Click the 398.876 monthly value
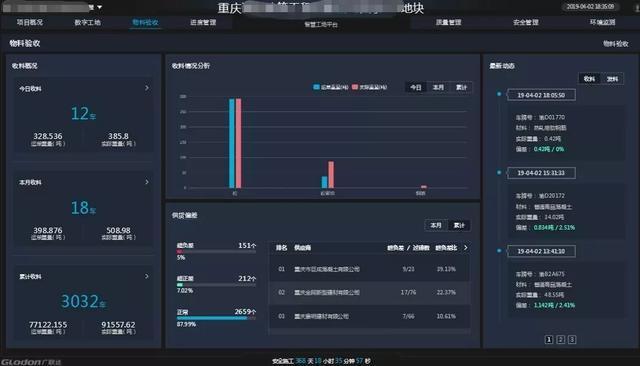The image size is (640, 366). [48, 230]
